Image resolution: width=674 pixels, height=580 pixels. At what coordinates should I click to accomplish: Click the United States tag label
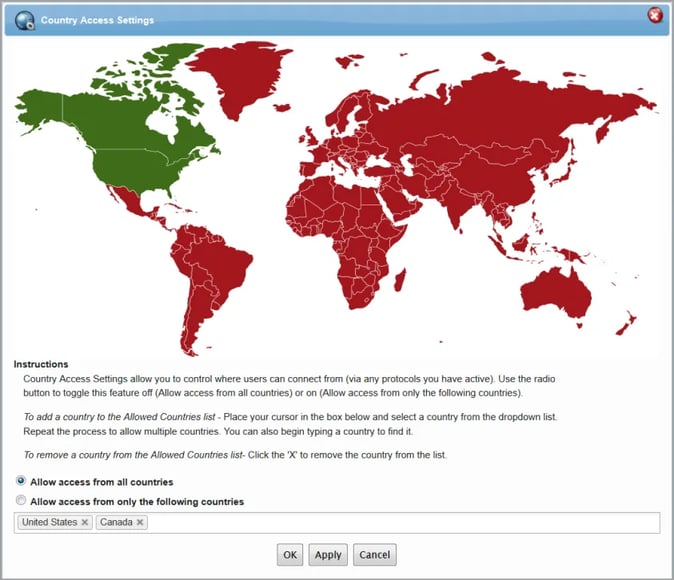pos(49,522)
